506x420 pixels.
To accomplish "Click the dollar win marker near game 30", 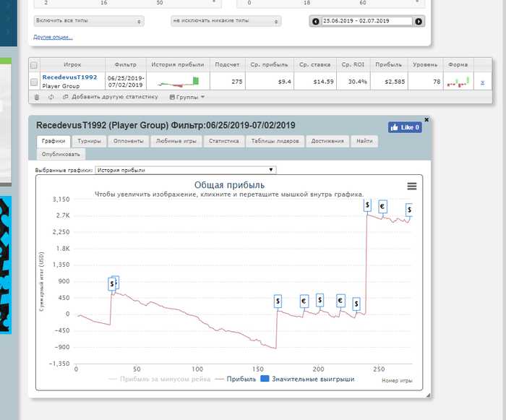I will (111, 284).
